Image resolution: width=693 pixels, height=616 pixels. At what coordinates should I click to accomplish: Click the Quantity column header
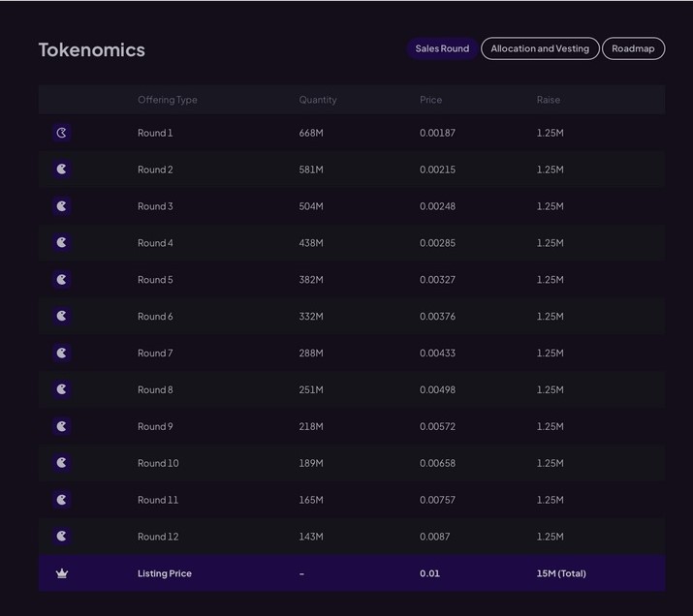point(318,100)
